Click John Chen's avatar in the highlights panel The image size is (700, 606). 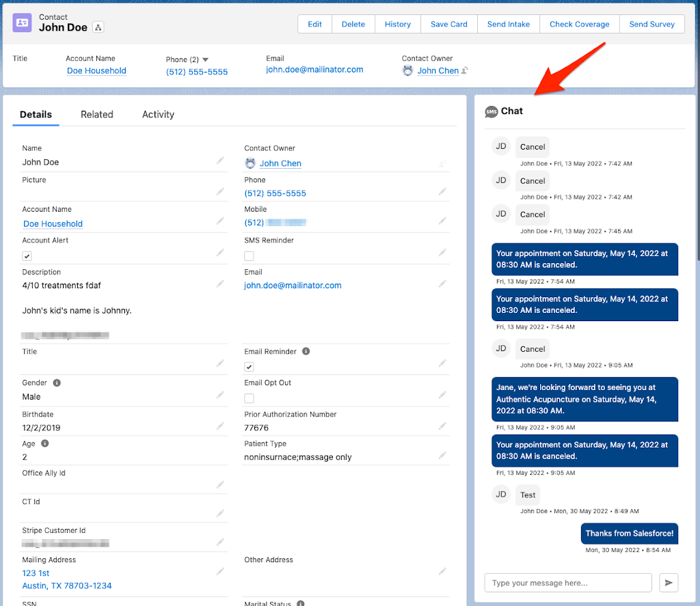409,70
